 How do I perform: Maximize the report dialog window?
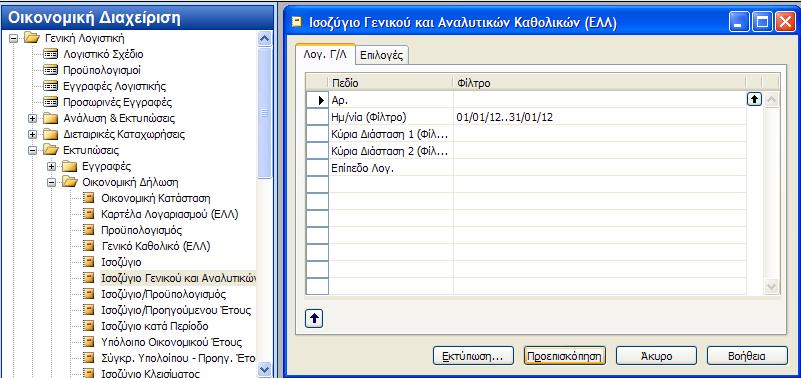tap(763, 22)
